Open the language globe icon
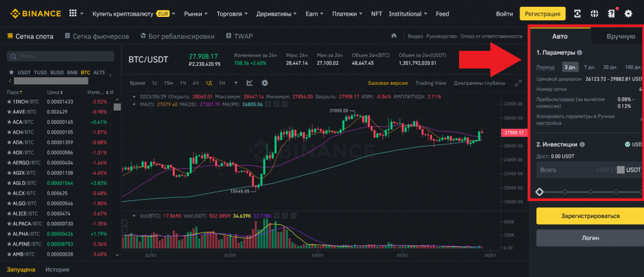This screenshot has height=277, width=644. (594, 14)
